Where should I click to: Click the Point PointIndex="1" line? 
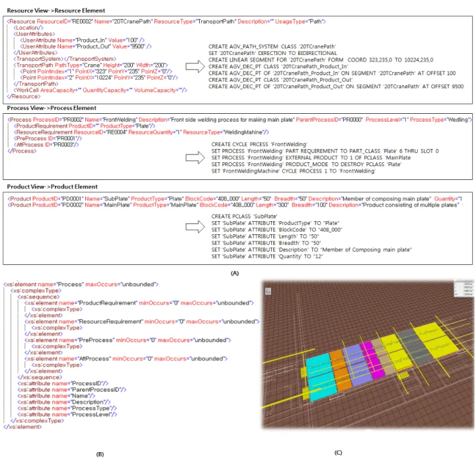[96, 71]
